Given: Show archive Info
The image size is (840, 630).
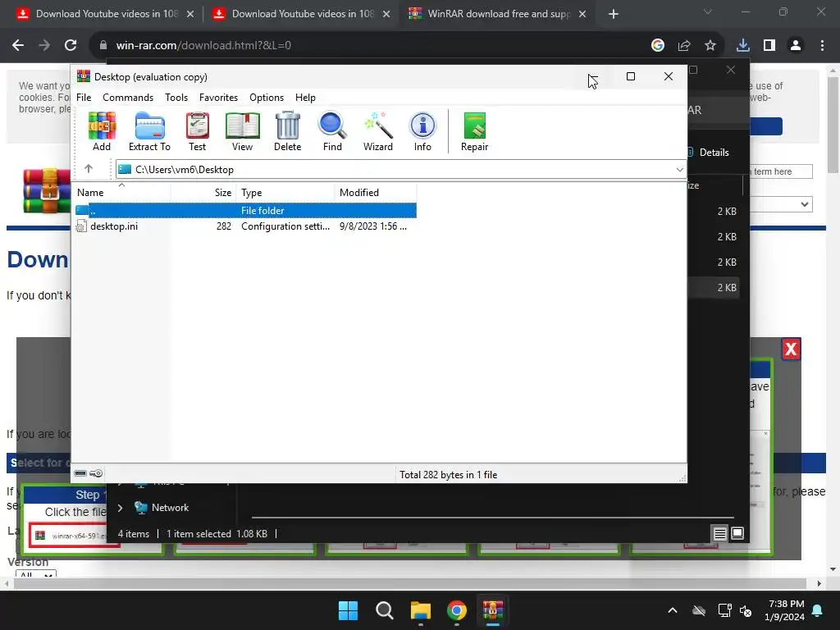Looking at the screenshot, I should (x=422, y=132).
